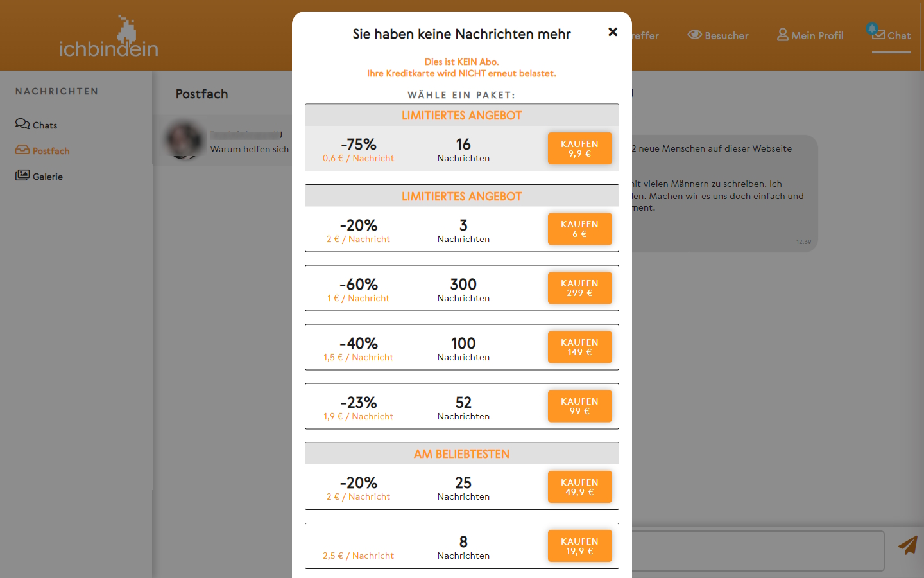Click the blue notification bell above Chat

pos(872,28)
